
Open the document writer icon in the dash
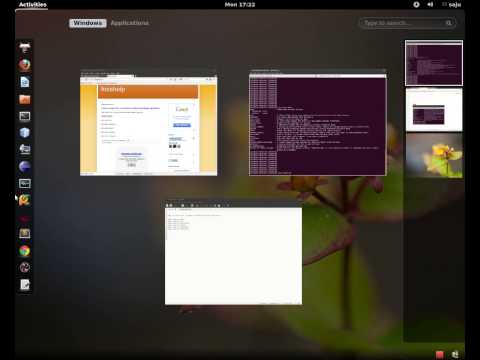(x=25, y=82)
